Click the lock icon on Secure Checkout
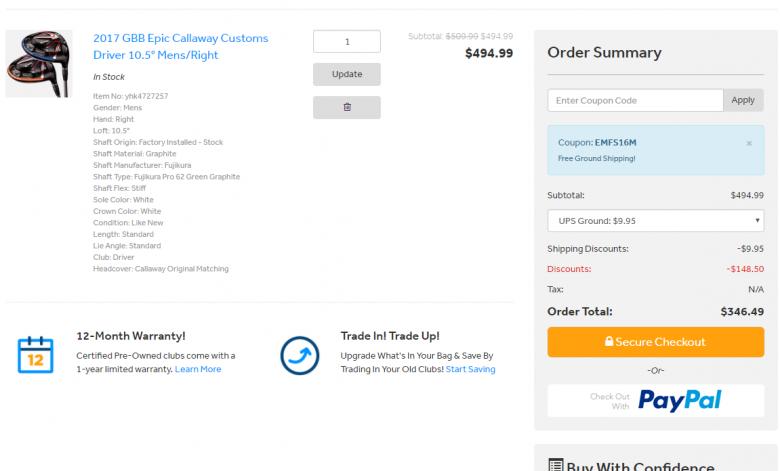The image size is (780, 471). (x=608, y=342)
